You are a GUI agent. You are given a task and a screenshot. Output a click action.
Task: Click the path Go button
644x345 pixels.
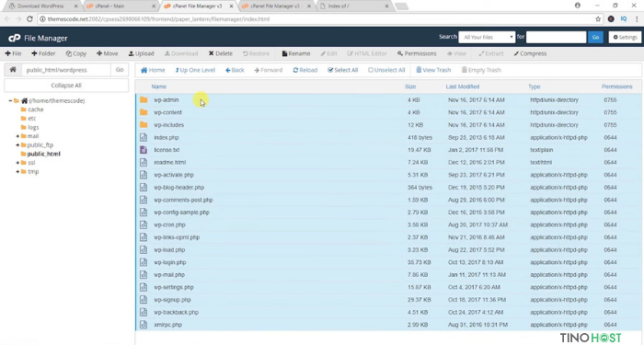tap(120, 70)
